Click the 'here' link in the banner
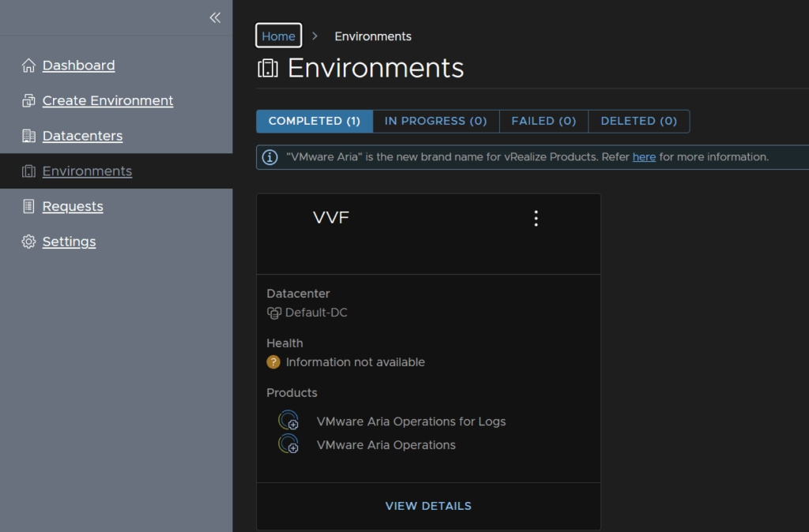Screen dimensions: 809x532 [644, 157]
